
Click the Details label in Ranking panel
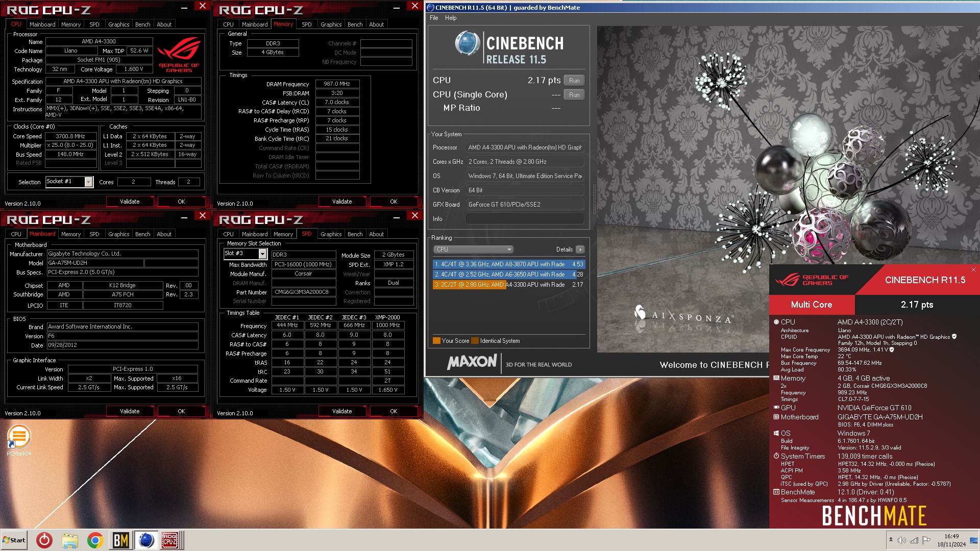click(564, 249)
